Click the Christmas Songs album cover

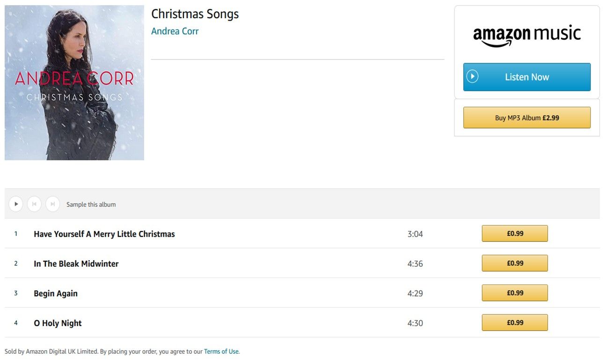(x=74, y=83)
